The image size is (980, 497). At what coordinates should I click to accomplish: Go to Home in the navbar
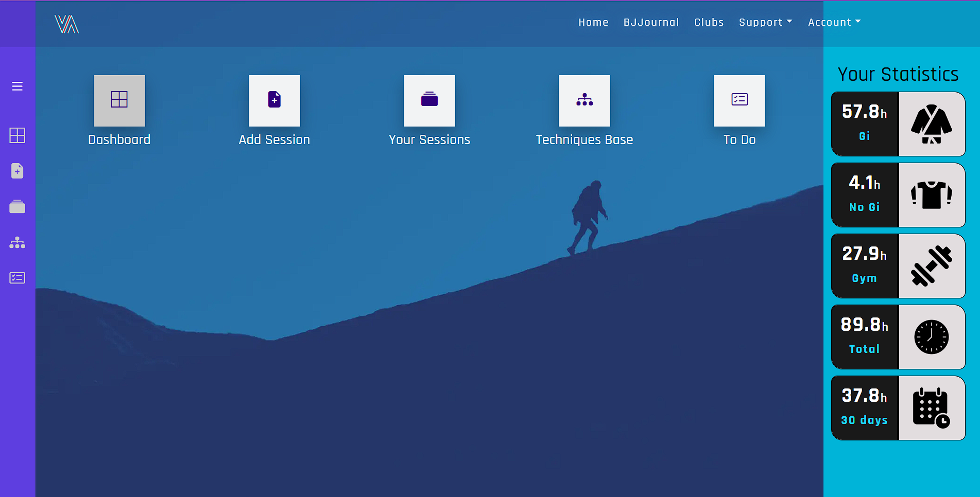(x=593, y=22)
